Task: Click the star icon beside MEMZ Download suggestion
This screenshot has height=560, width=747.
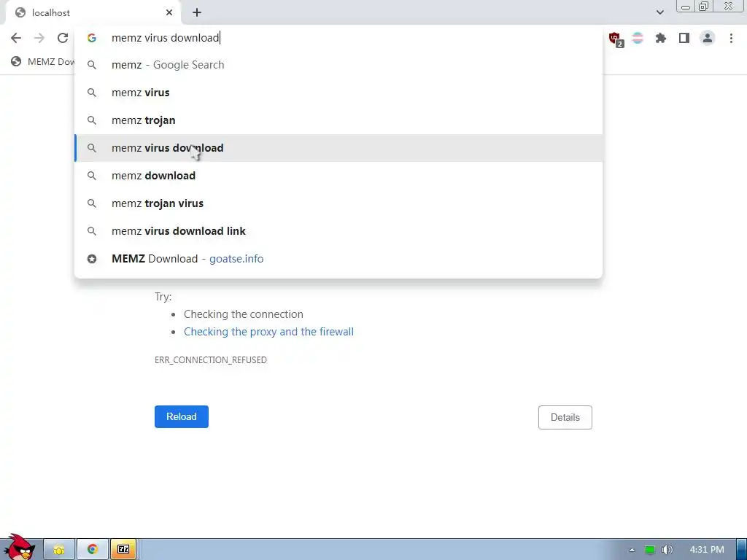Action: click(x=92, y=259)
